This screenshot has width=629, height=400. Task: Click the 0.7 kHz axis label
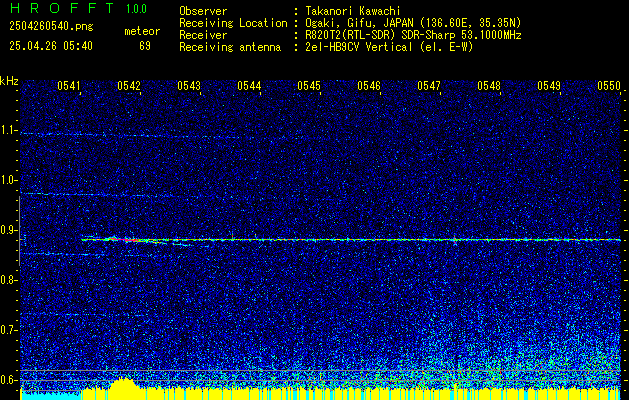click(x=9, y=330)
